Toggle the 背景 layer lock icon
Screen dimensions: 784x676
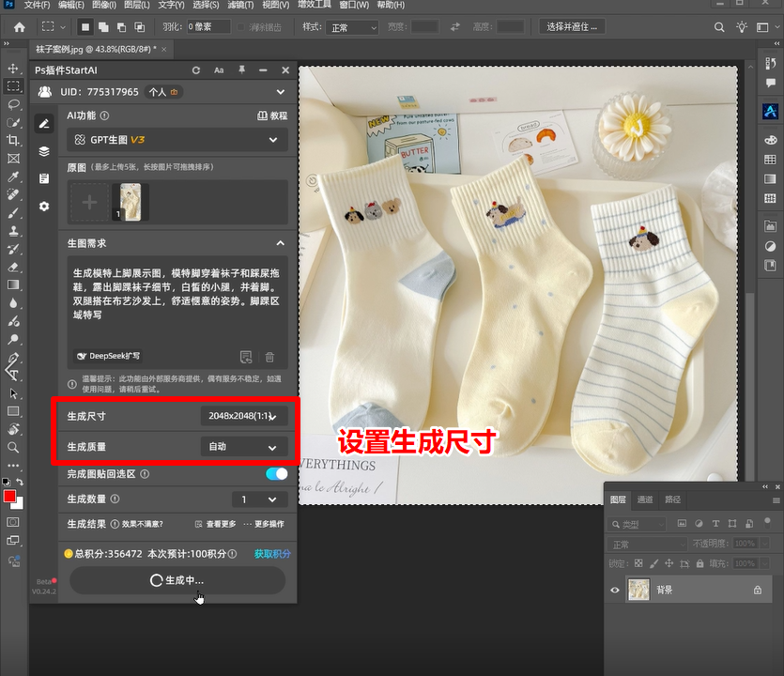(x=758, y=590)
